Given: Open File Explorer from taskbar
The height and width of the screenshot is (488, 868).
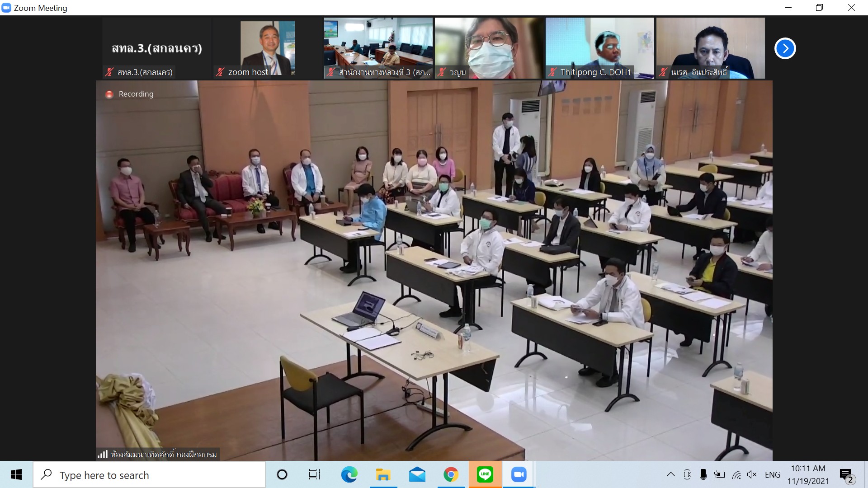Looking at the screenshot, I should click(x=383, y=474).
